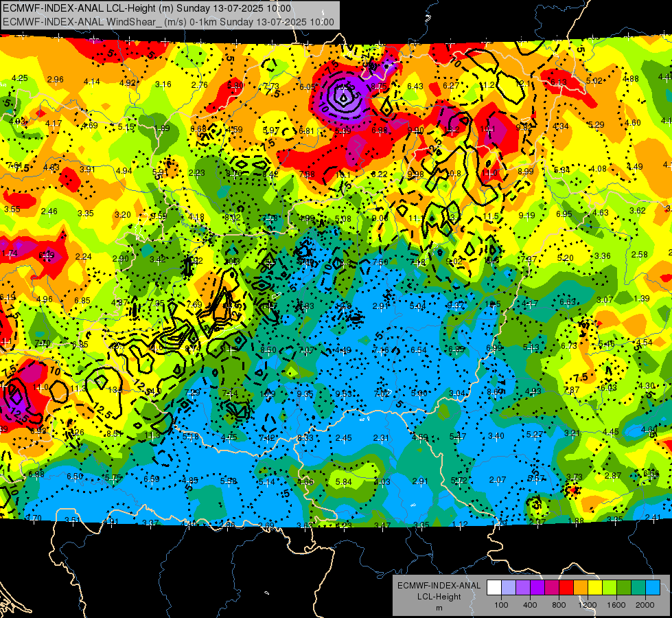Screen dimensions: 672x618
Task: Click the grid value '6.50'
Action: [x=75, y=476]
